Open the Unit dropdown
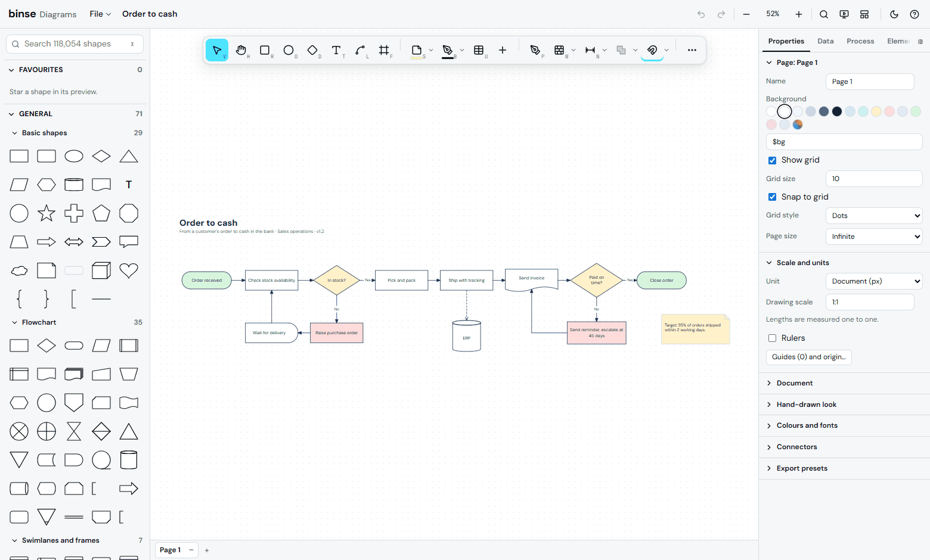This screenshot has width=930, height=560. tap(874, 281)
